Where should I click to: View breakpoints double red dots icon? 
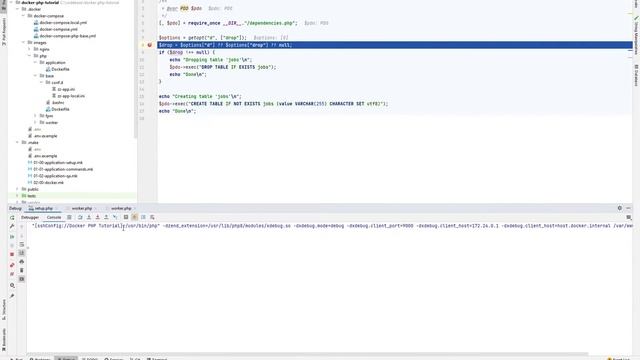click(12, 265)
